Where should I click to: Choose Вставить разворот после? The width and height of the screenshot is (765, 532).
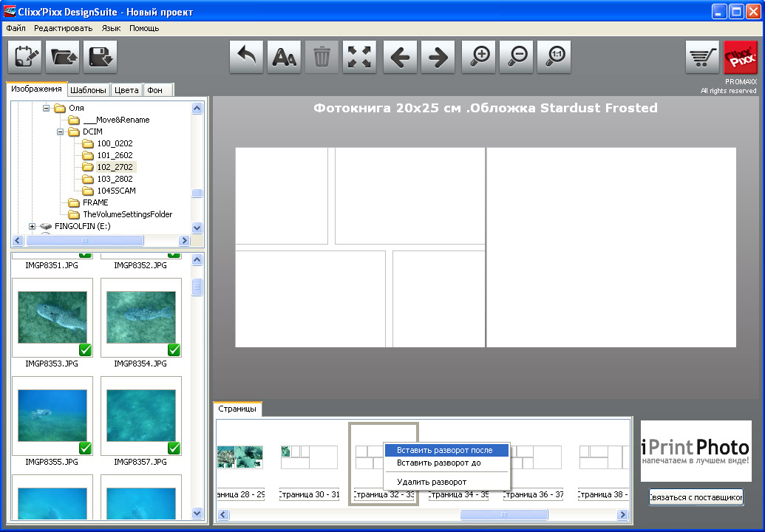pyautogui.click(x=447, y=450)
